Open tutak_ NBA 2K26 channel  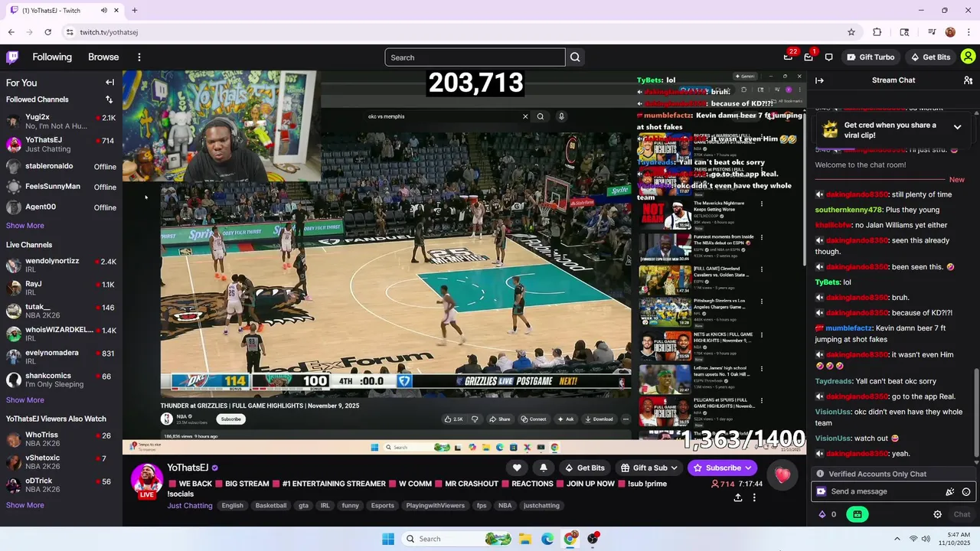click(x=61, y=311)
